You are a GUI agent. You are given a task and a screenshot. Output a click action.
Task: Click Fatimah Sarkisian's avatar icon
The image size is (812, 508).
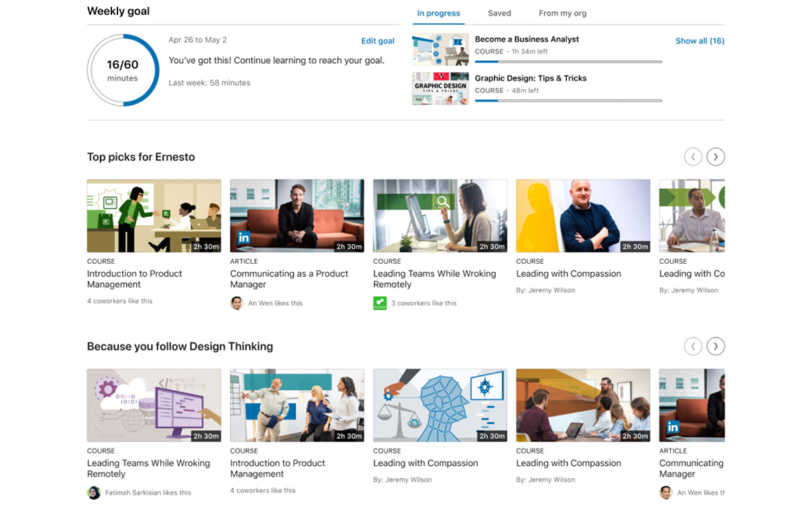pos(94,492)
